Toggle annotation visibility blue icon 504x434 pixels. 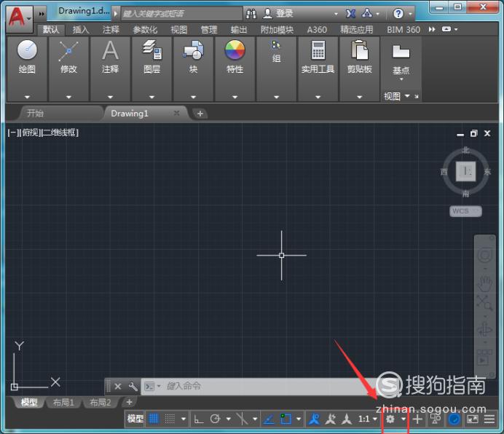[x=314, y=419]
